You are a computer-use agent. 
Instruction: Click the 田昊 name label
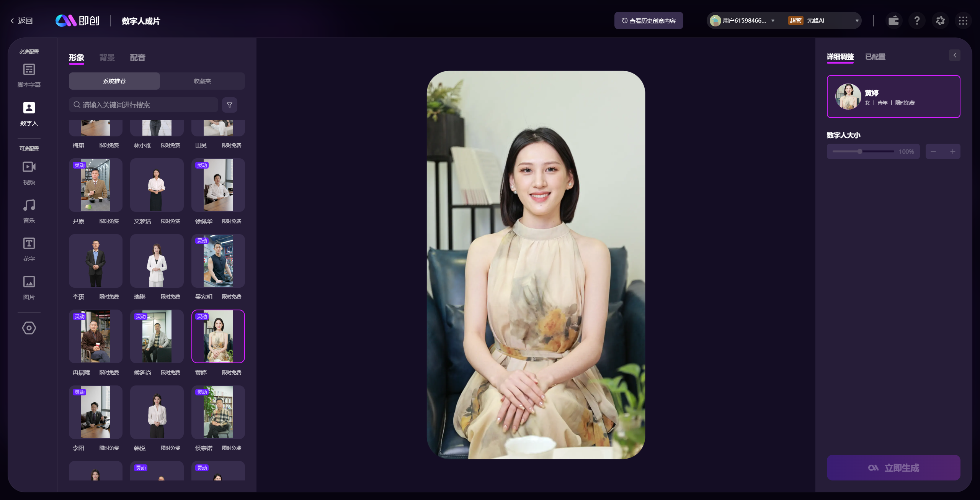[201, 146]
